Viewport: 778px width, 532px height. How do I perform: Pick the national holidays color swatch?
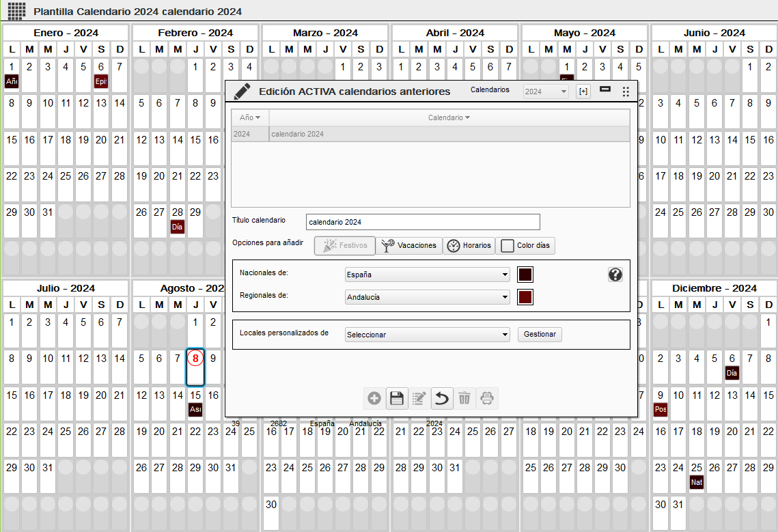[x=525, y=275]
